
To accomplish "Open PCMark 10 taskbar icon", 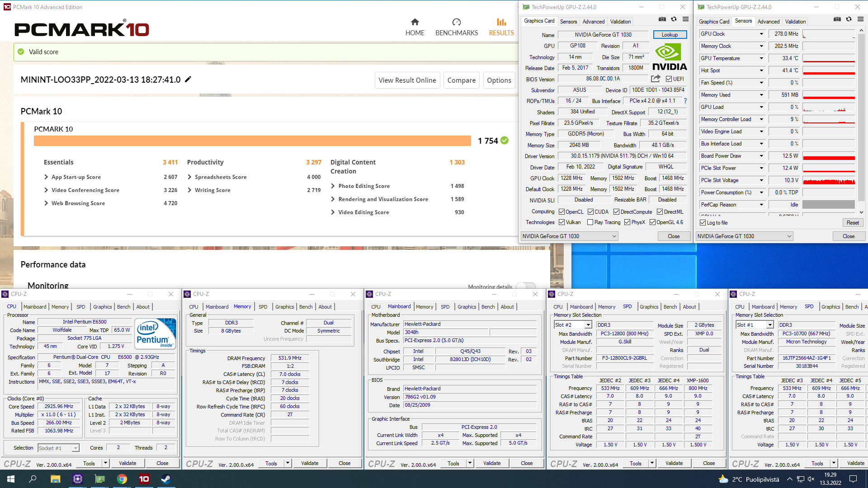I will 144,479.
